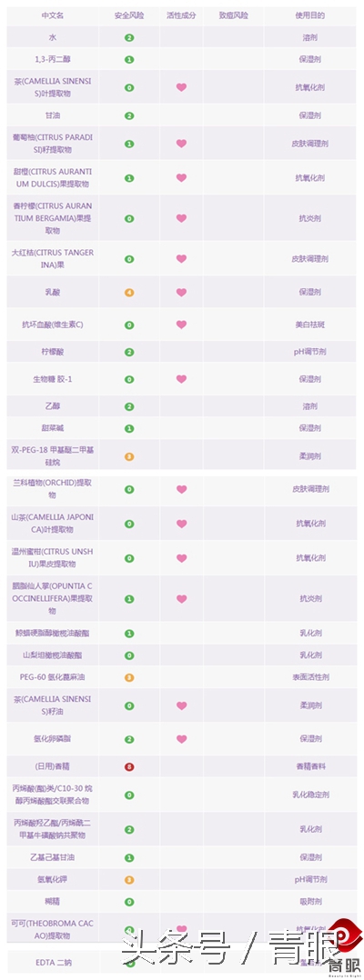Click the orange safety badge for PEG-60 氢化蓖麻油
364x980 pixels.
129,677
